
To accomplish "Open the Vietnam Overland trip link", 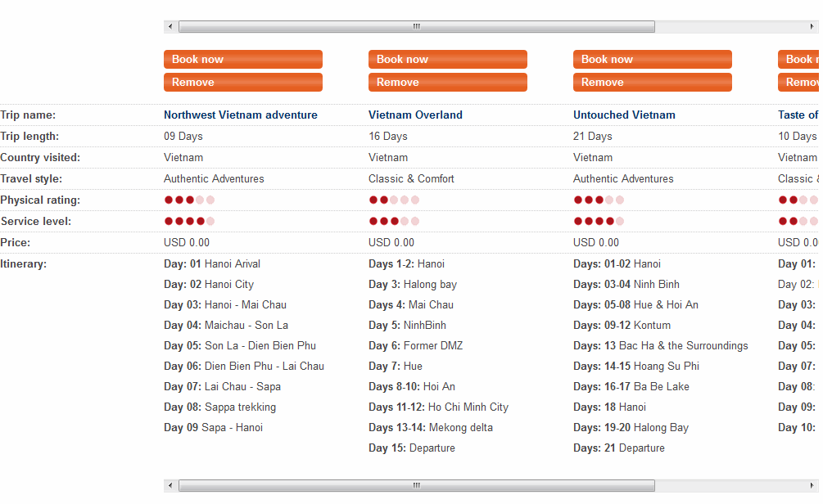I will tap(415, 115).
